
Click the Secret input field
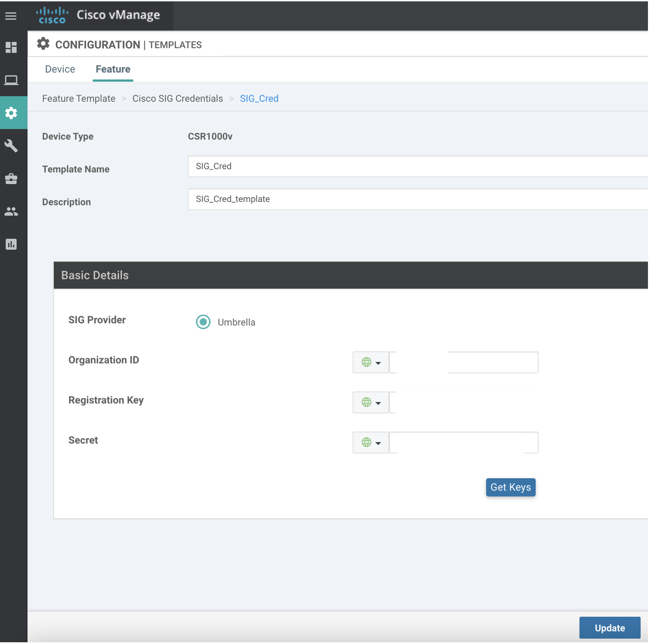(464, 443)
